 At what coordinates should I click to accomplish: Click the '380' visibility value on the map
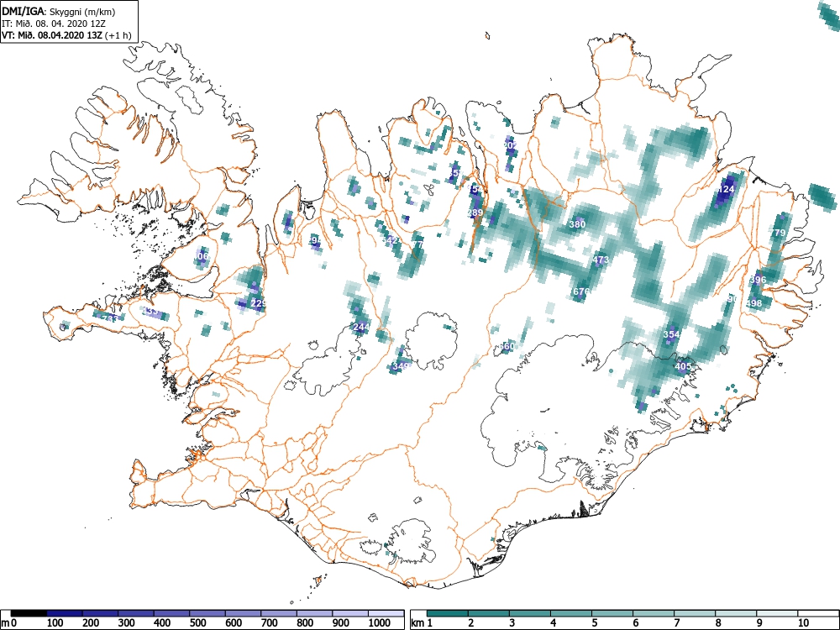(577, 224)
